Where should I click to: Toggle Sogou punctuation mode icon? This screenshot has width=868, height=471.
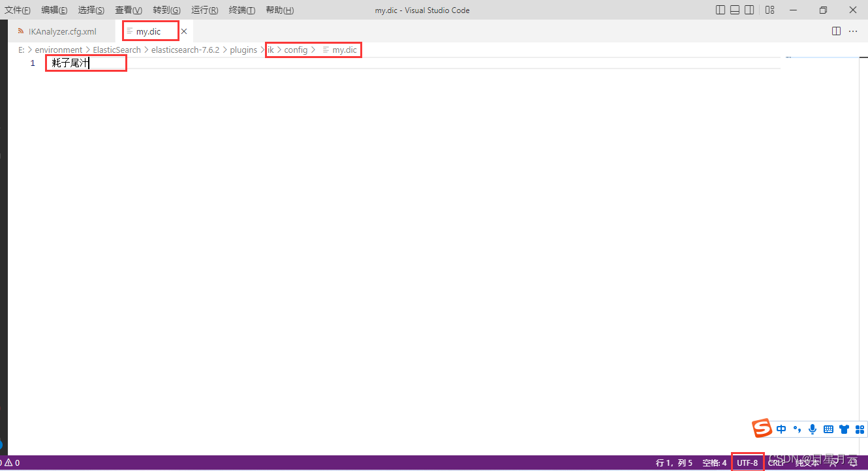pyautogui.click(x=797, y=429)
